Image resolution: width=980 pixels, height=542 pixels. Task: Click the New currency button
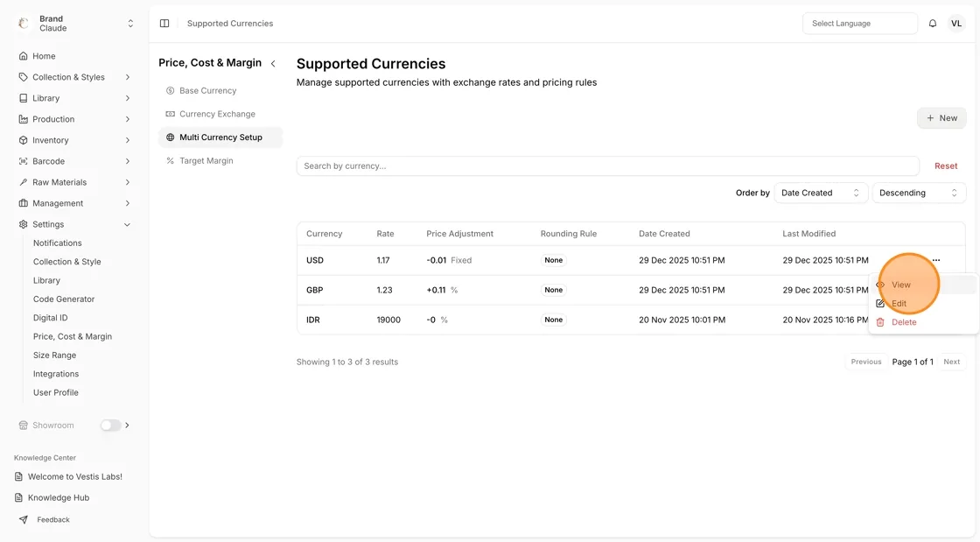click(941, 117)
